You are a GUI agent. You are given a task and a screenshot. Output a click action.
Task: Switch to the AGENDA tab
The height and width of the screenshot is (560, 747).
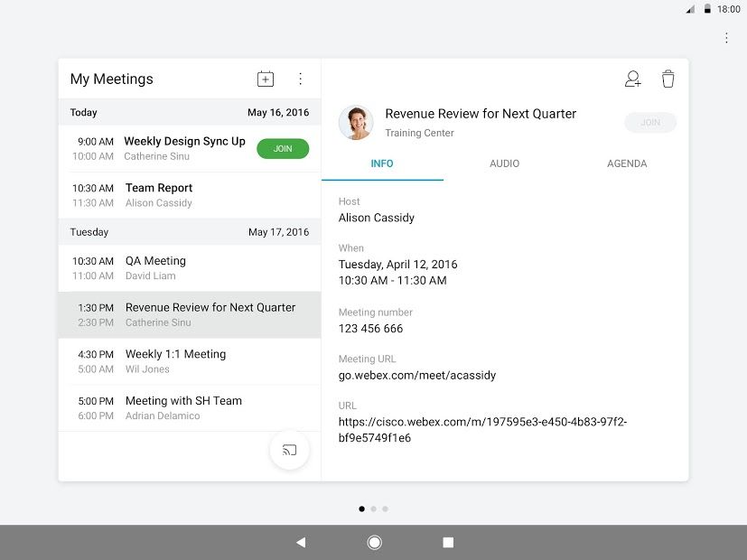coord(627,163)
